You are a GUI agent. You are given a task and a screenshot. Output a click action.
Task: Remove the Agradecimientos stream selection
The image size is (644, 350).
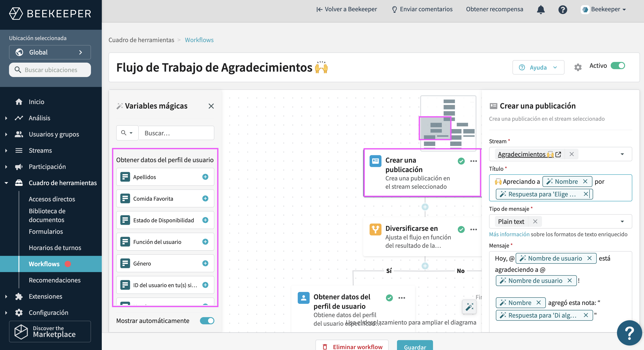point(571,154)
